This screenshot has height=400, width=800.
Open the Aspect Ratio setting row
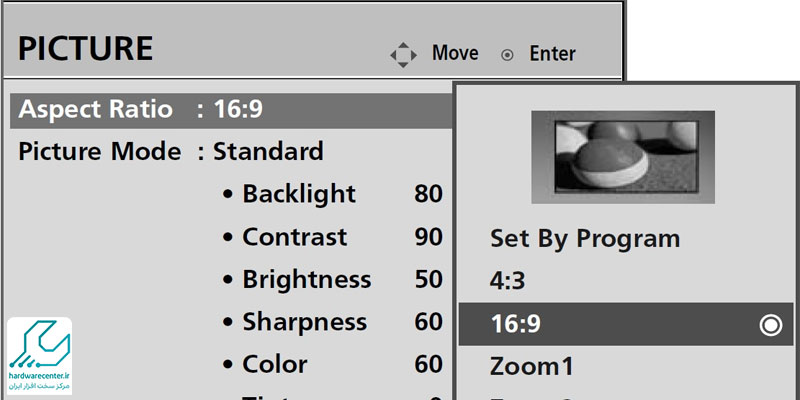click(x=140, y=109)
